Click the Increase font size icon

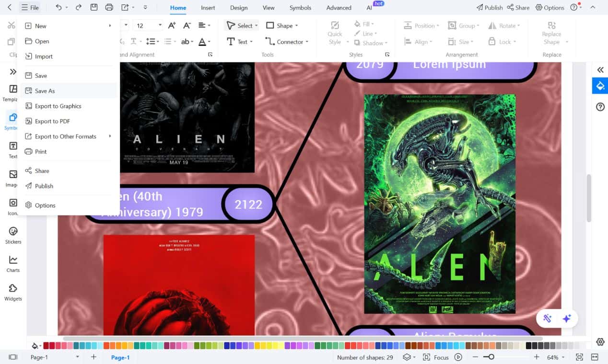point(172,25)
